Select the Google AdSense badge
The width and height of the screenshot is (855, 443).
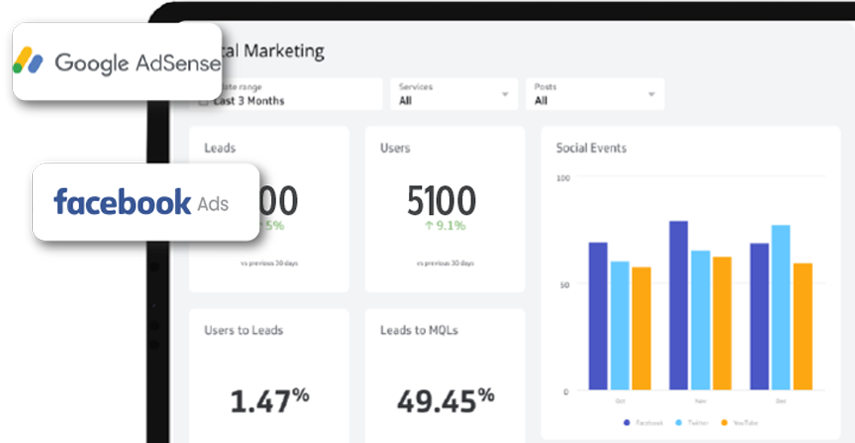[118, 62]
